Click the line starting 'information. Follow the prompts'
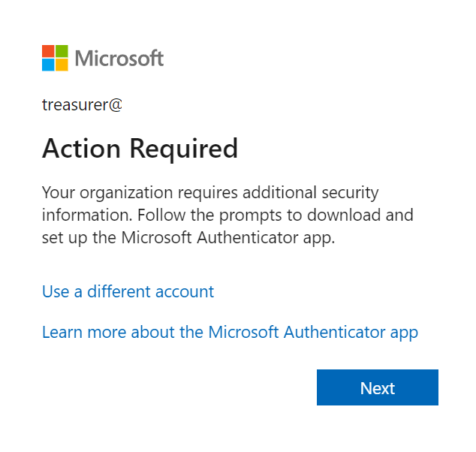 [x=227, y=215]
